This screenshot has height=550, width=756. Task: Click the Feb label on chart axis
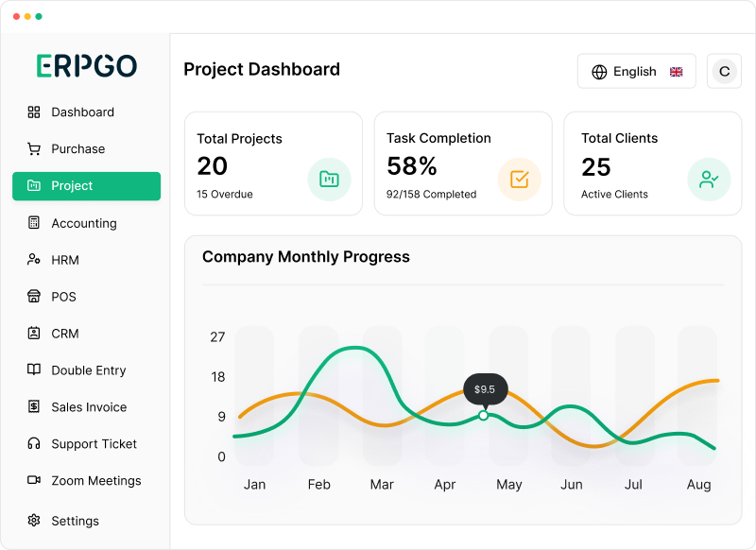point(319,484)
